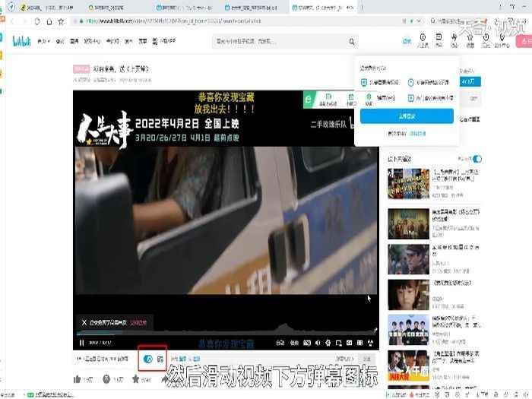Image resolution: width=532 pixels, height=399 pixels.
Task: Open player settings gear icon
Action: click(x=328, y=343)
